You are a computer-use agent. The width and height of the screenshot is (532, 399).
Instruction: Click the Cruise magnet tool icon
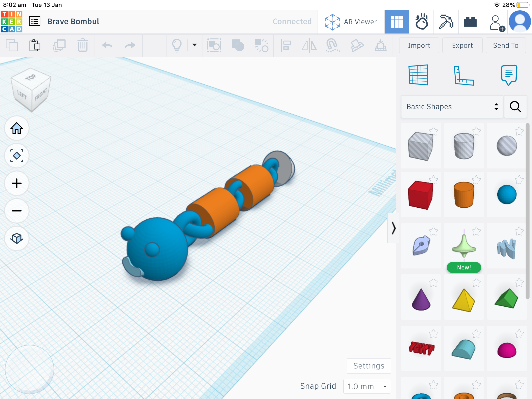point(333,45)
